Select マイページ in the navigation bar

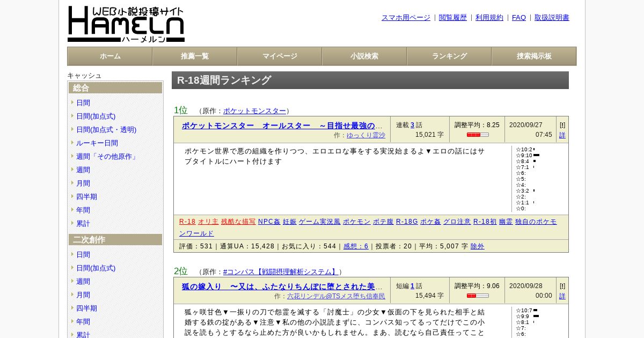point(280,56)
